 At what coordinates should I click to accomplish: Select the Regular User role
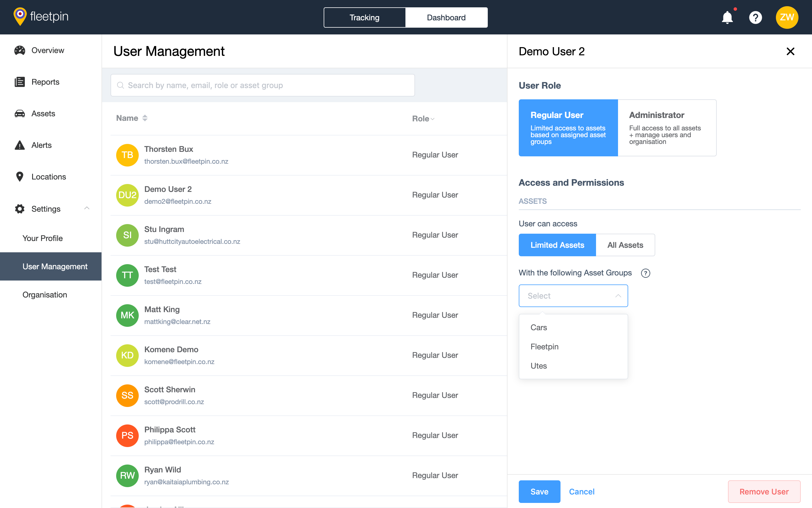[x=568, y=128]
